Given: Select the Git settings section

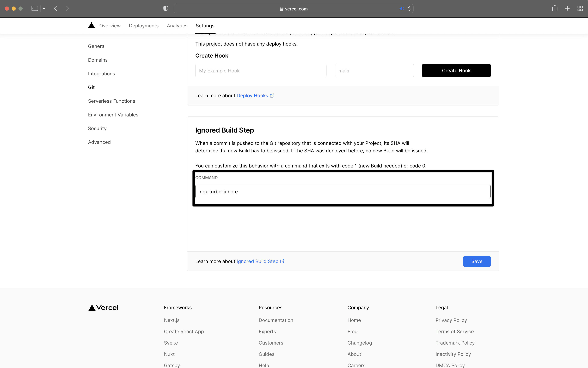Looking at the screenshot, I should pyautogui.click(x=91, y=87).
